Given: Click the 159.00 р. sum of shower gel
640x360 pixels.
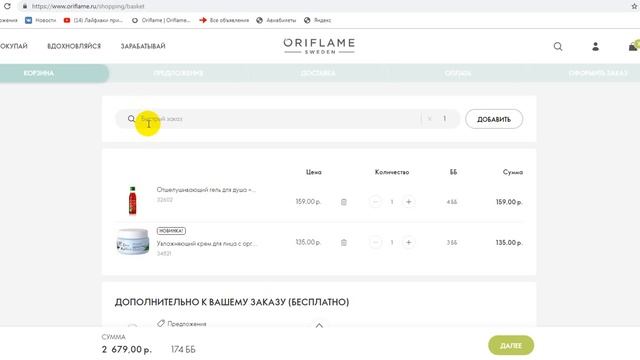Looking at the screenshot, I should pos(509,202).
